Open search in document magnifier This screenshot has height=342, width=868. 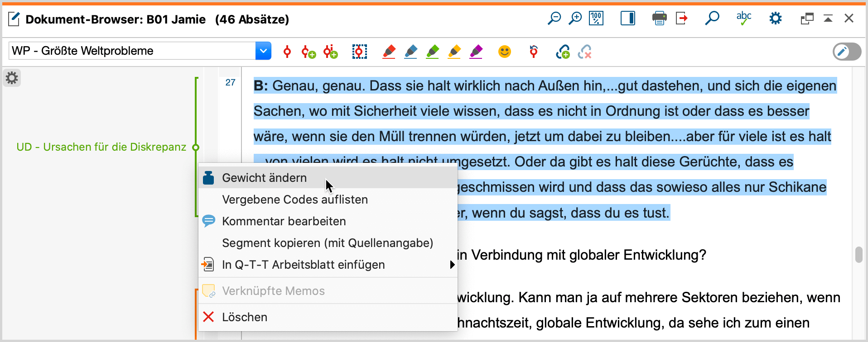click(712, 19)
